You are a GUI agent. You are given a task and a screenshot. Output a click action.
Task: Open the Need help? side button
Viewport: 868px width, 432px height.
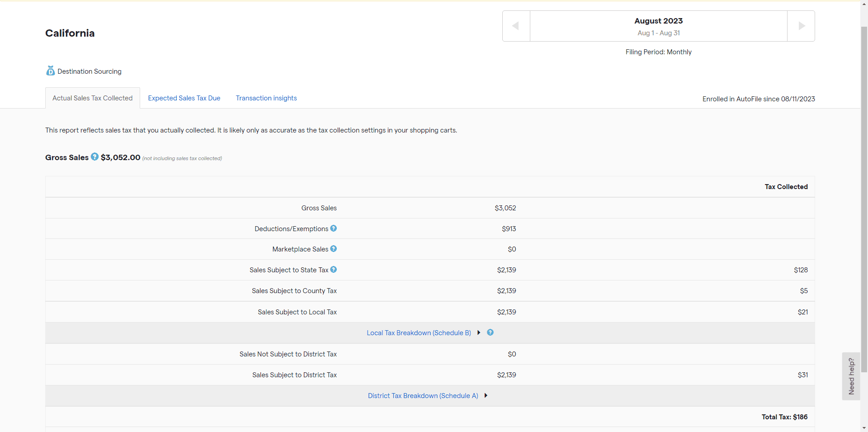851,376
